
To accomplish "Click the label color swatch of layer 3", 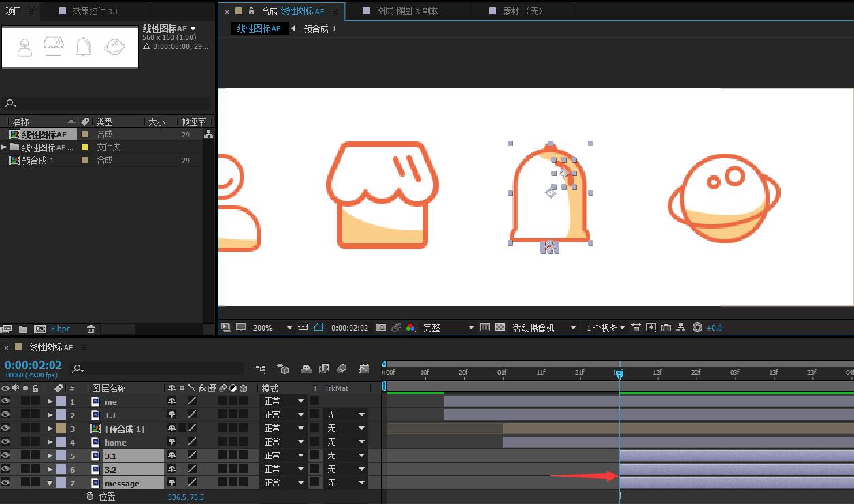I will coord(61,429).
